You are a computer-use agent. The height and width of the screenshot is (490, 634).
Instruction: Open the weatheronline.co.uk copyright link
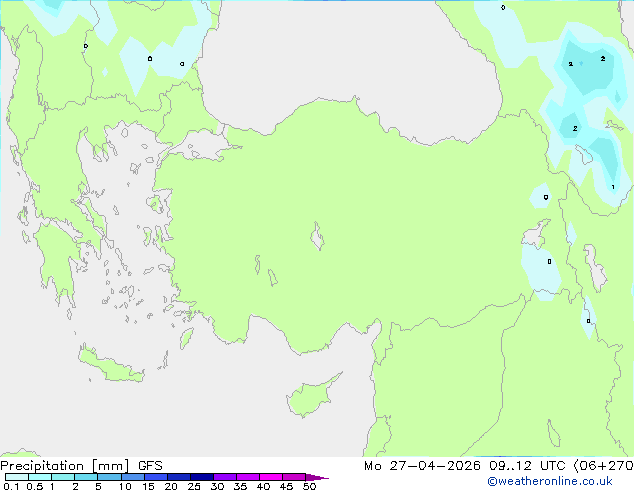coord(550,481)
